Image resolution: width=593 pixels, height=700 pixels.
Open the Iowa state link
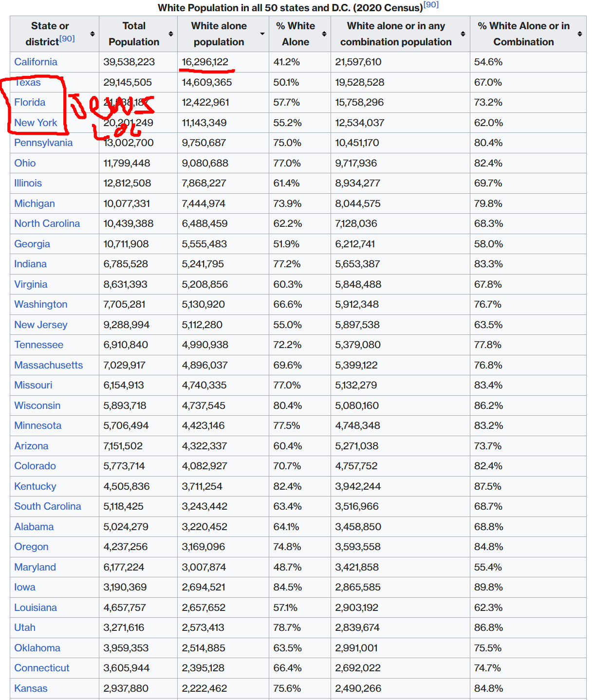pos(25,587)
